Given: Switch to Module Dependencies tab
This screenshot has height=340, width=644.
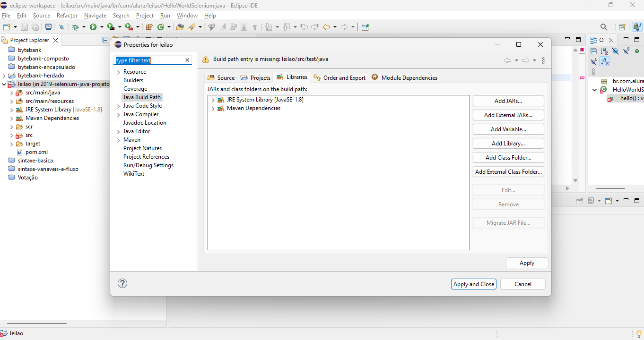Looking at the screenshot, I should (x=405, y=77).
